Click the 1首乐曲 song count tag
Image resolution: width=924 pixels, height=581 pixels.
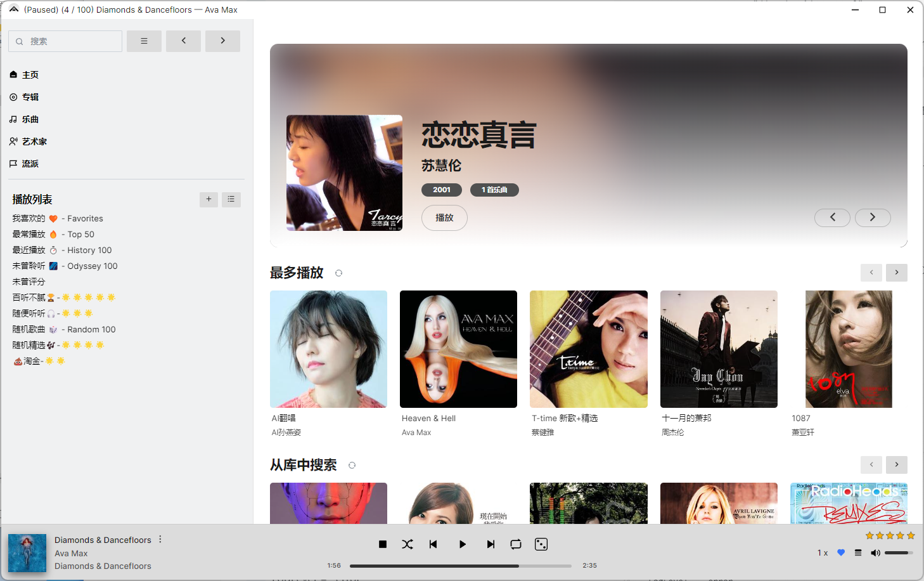494,190
